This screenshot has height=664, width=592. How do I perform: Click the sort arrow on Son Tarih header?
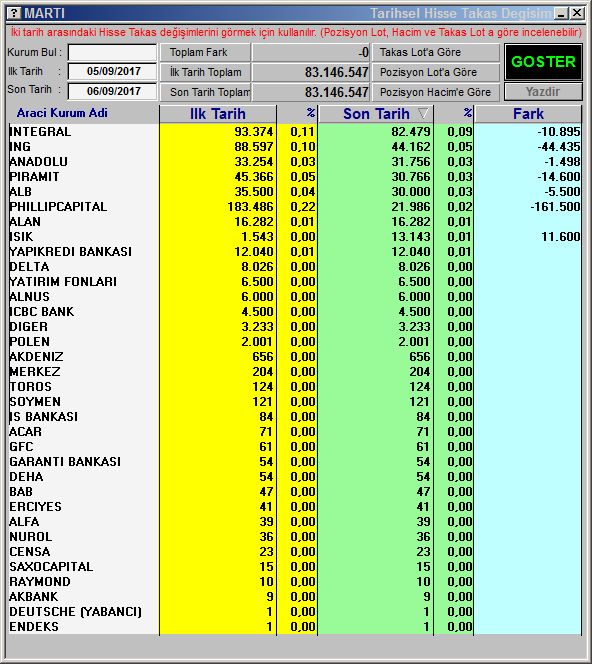[423, 113]
